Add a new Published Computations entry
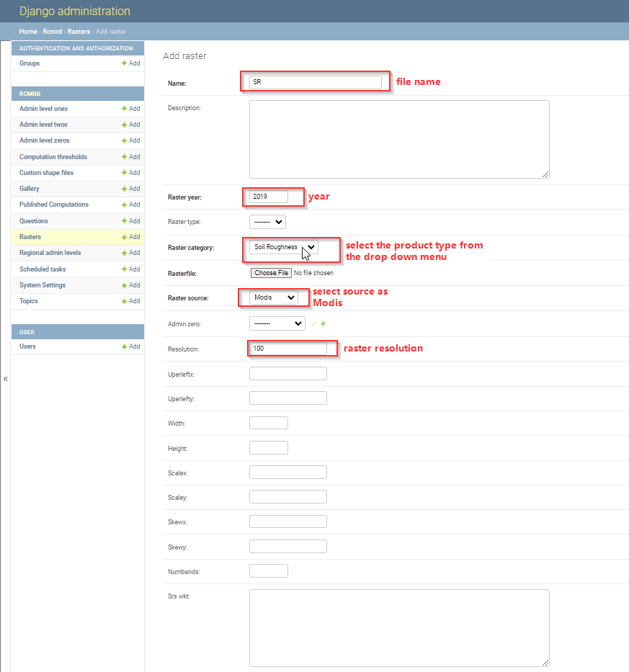The image size is (629, 672). point(131,205)
